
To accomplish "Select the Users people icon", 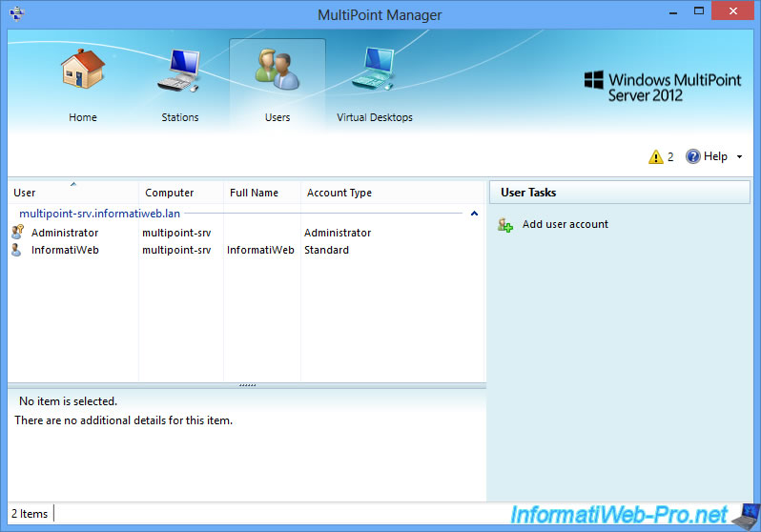I will coord(278,69).
